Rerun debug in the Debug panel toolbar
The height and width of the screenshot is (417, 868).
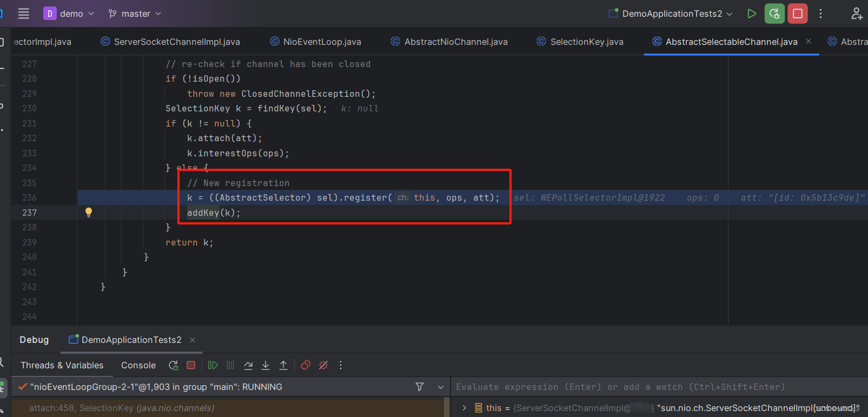point(174,366)
